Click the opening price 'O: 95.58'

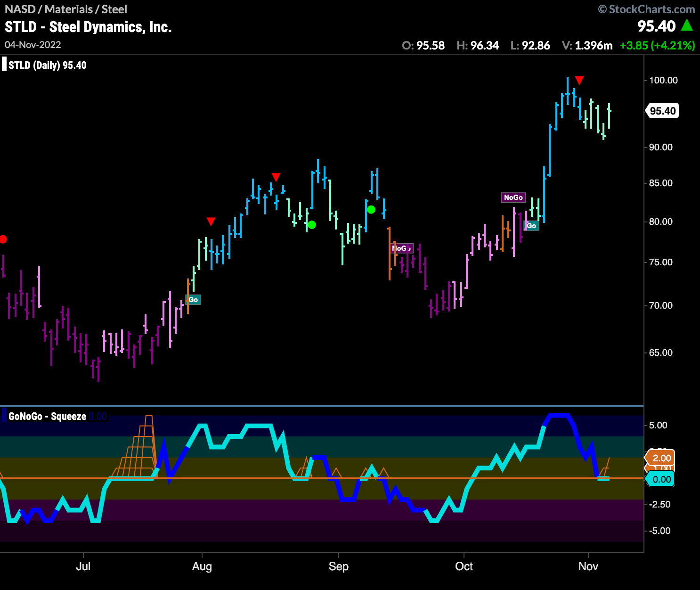[x=423, y=46]
